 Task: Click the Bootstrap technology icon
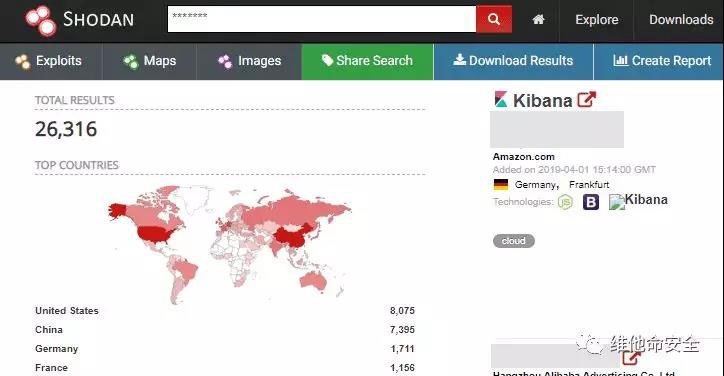[x=591, y=202]
